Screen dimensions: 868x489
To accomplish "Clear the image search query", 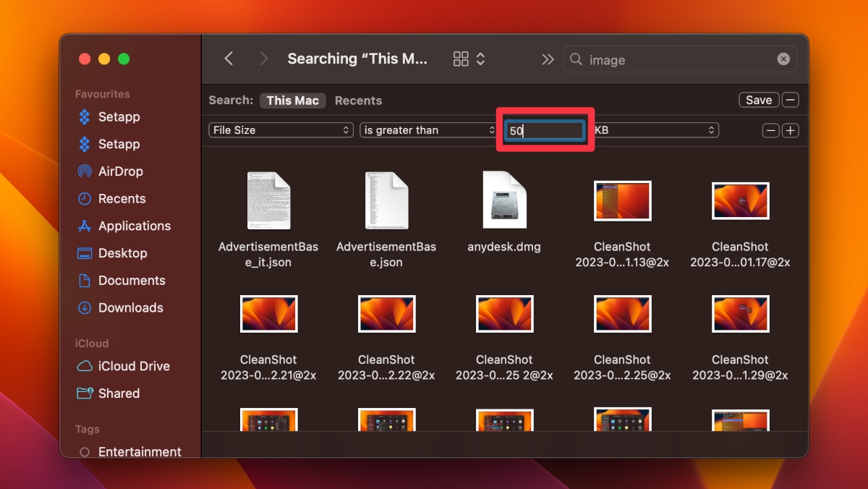I will tap(783, 59).
